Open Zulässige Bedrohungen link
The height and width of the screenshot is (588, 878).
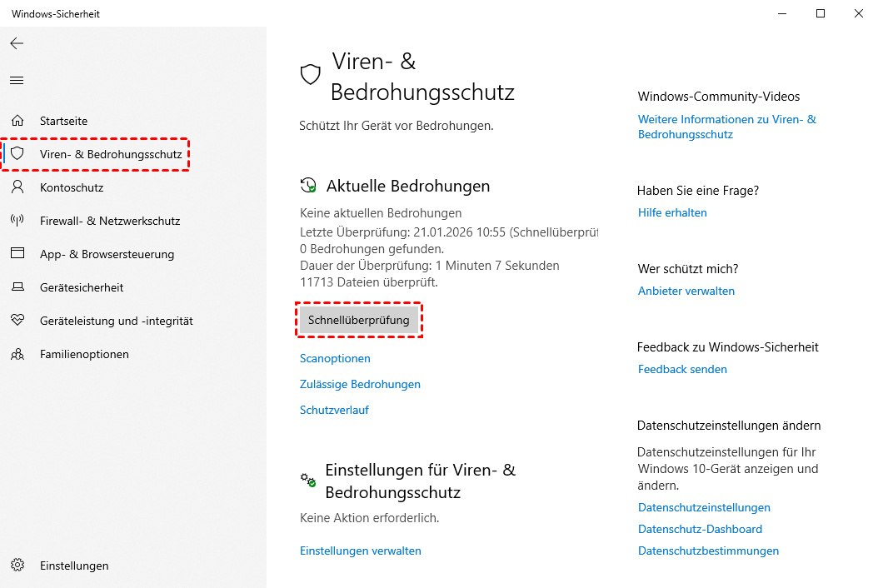(x=360, y=384)
